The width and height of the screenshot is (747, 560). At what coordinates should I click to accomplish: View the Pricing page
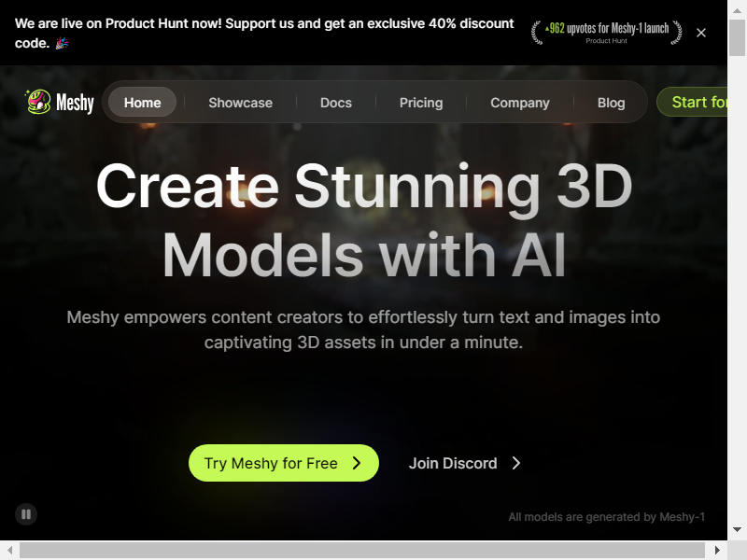(x=421, y=103)
